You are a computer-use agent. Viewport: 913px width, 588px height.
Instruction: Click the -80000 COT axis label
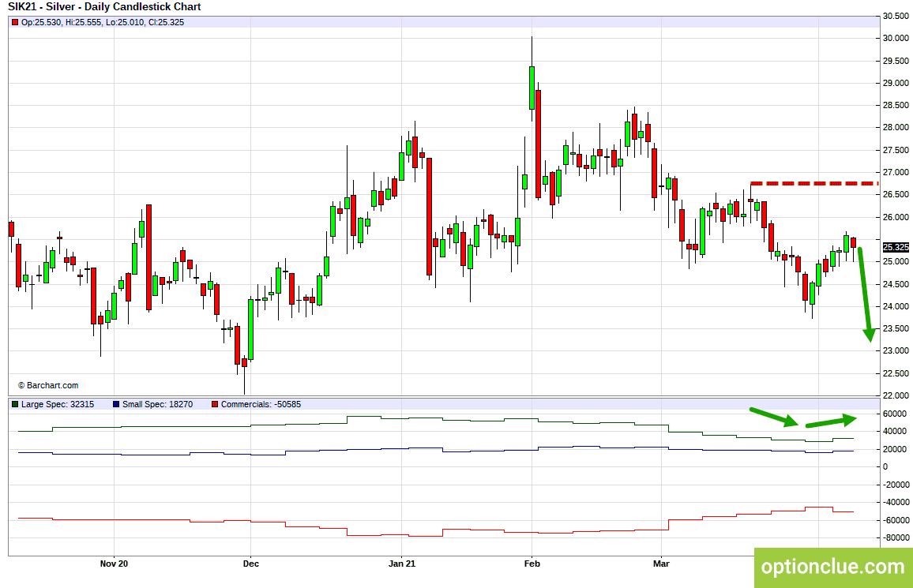(896, 538)
